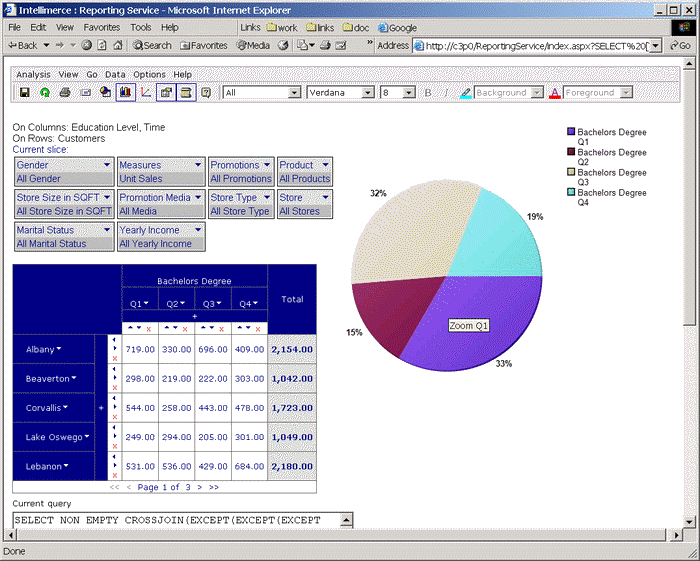Open the browser Favorites menu

(102, 27)
